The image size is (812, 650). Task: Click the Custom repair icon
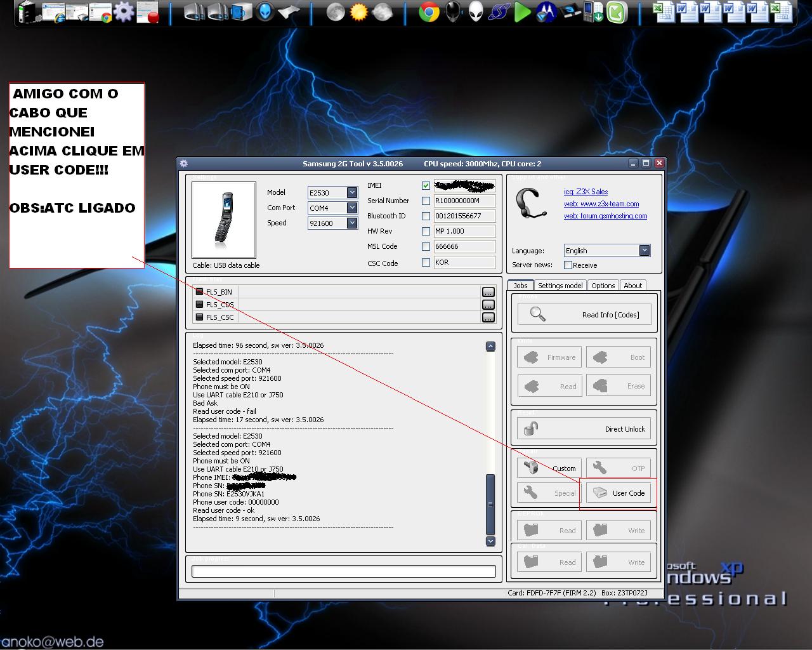click(532, 468)
